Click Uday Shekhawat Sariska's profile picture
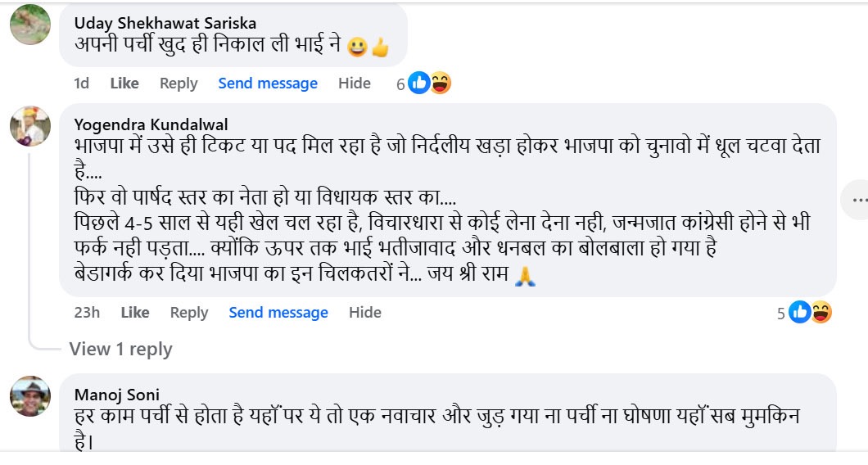868x465 pixels. (x=30, y=25)
